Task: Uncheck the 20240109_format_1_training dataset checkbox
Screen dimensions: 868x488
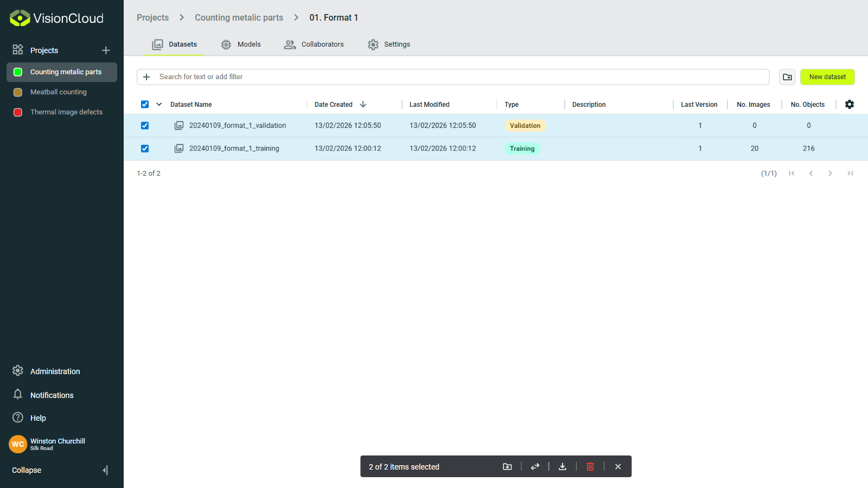Action: click(145, 149)
